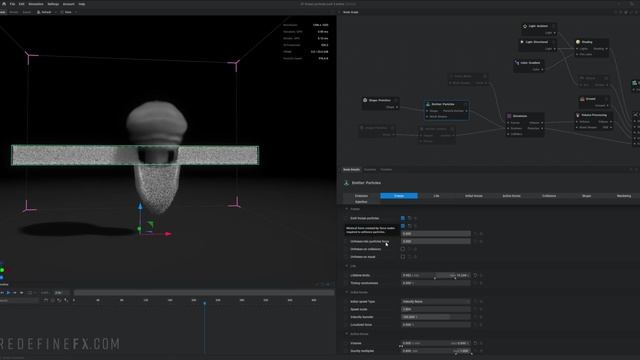
Task: Adjust the Lifetime limits range slider
Action: click(436, 276)
